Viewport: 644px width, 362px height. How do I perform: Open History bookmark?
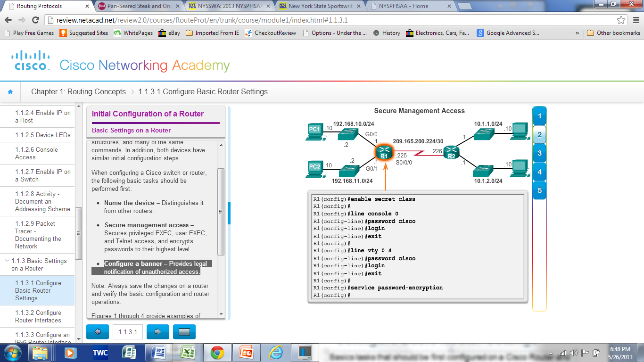point(387,33)
